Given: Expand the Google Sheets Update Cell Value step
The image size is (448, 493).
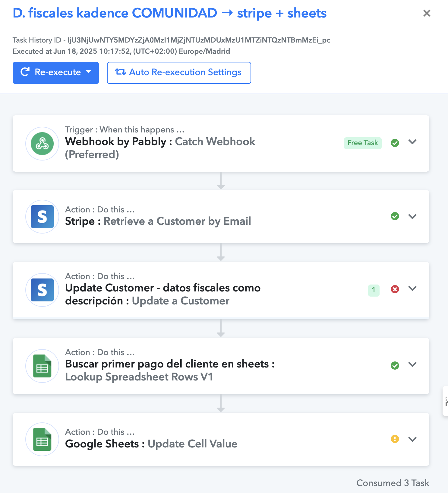Looking at the screenshot, I should coord(412,439).
